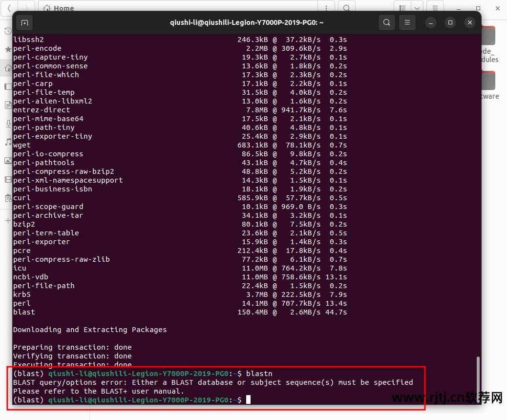
Task: Go back in Files navigation
Action: [x=9, y=8]
